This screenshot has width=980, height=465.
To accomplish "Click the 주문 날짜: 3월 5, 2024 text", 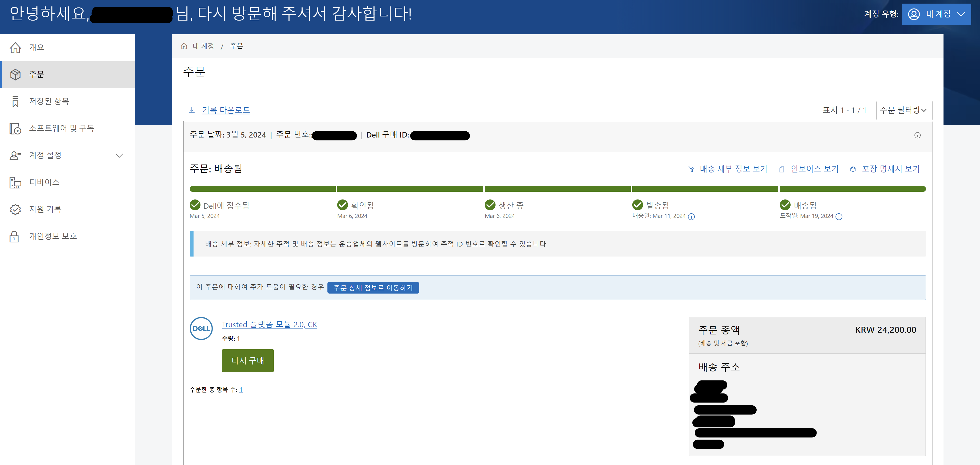I will (228, 135).
